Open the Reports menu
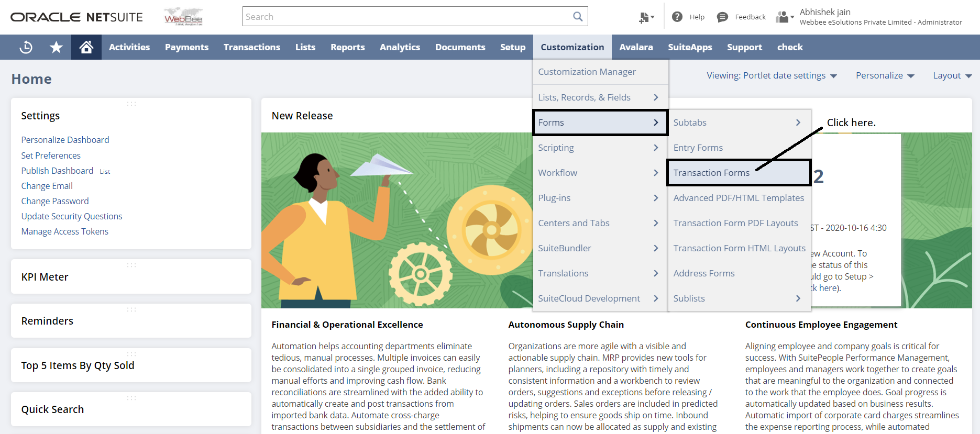This screenshot has width=980, height=434. [x=348, y=47]
